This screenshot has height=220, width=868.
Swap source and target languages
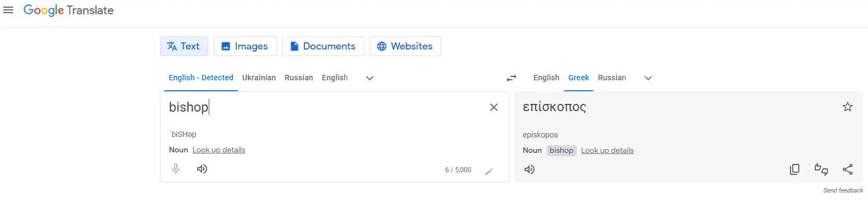point(511,78)
